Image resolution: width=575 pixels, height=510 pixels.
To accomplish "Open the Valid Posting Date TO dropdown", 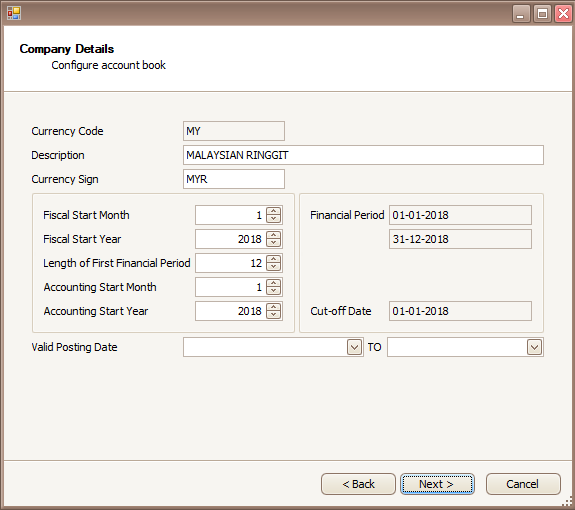I will pyautogui.click(x=534, y=347).
